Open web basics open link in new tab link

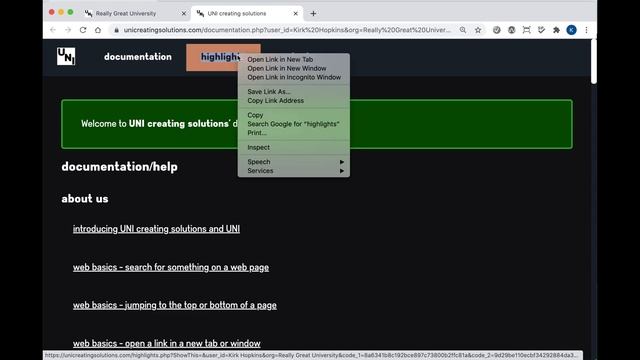[x=167, y=343]
